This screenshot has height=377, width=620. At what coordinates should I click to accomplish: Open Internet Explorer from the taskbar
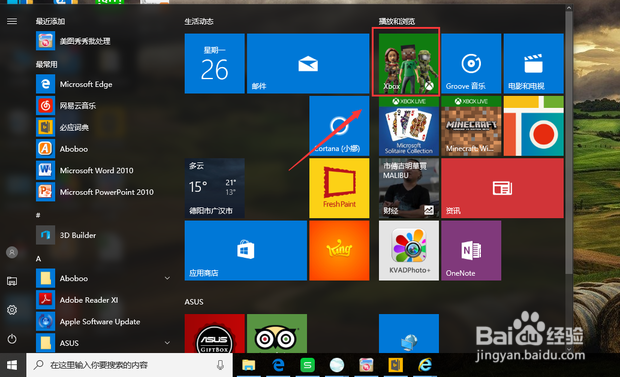[x=425, y=365]
